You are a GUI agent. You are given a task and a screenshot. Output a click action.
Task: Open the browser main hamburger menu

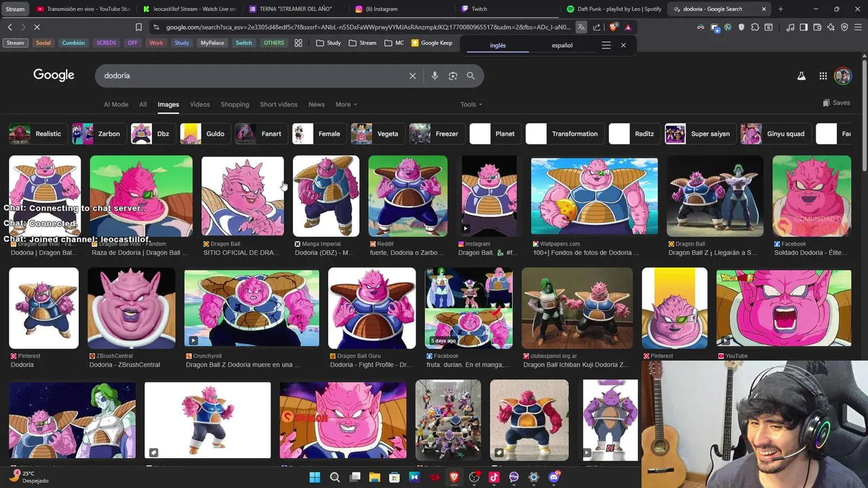coord(858,27)
